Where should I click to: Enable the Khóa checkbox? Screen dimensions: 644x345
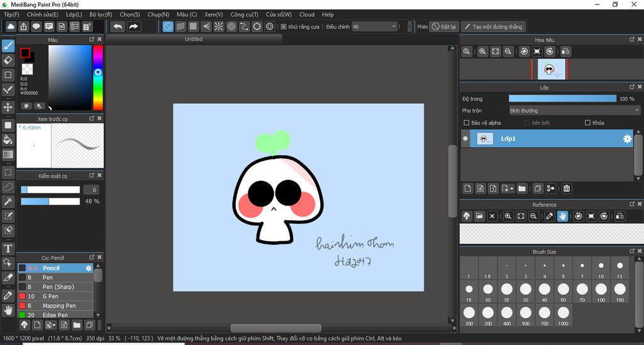[x=587, y=123]
